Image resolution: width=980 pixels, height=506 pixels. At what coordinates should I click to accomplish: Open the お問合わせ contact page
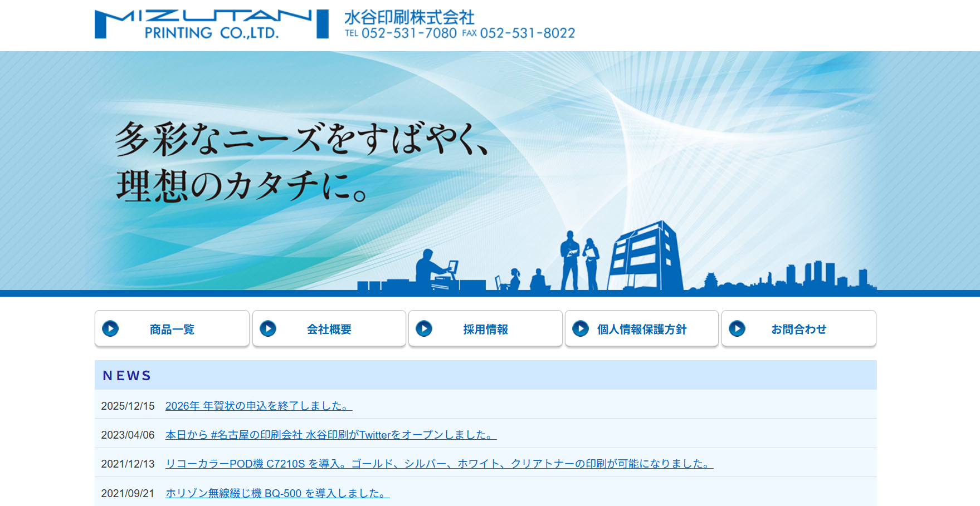pos(799,328)
